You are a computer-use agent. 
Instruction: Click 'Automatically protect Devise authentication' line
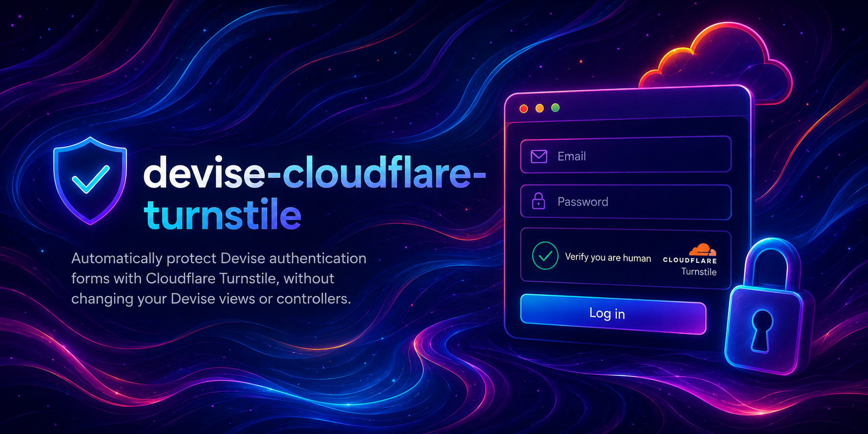pyautogui.click(x=219, y=258)
